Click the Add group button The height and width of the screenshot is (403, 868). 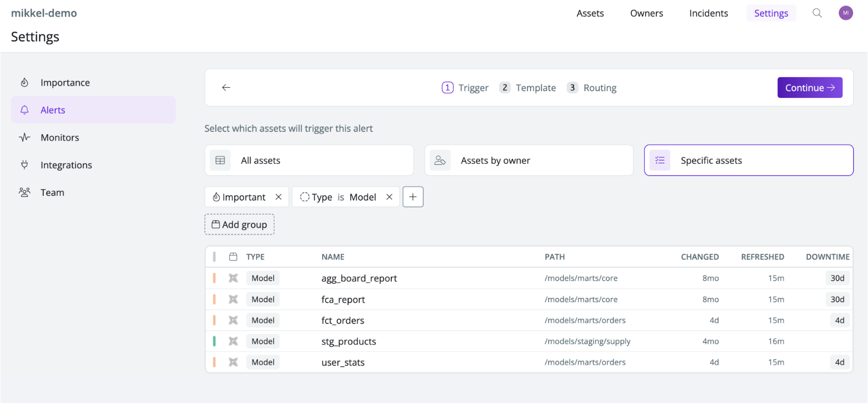point(240,225)
